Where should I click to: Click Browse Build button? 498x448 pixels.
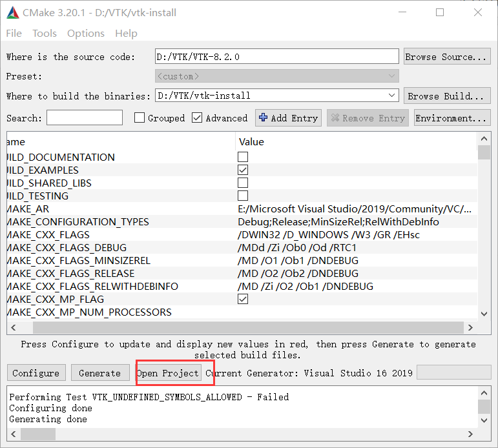pyautogui.click(x=447, y=96)
